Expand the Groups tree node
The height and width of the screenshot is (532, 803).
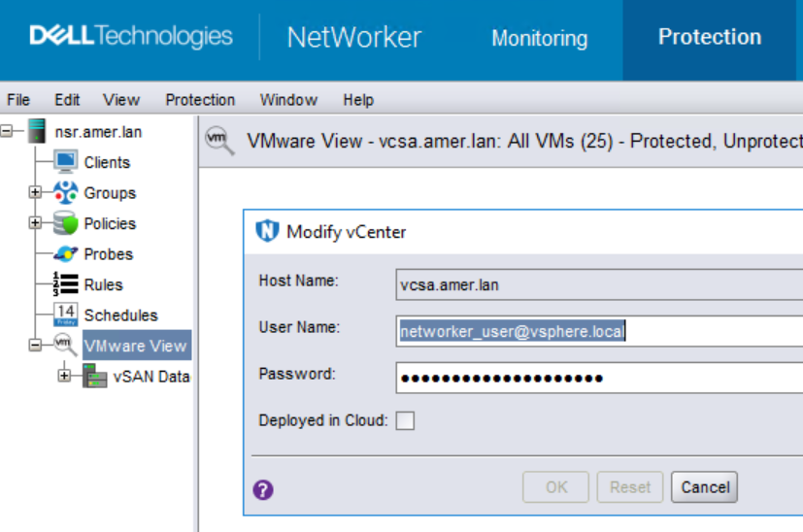[x=35, y=192]
